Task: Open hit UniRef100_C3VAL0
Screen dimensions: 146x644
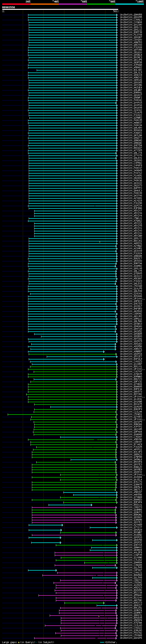Action: pyautogui.click(x=131, y=20)
